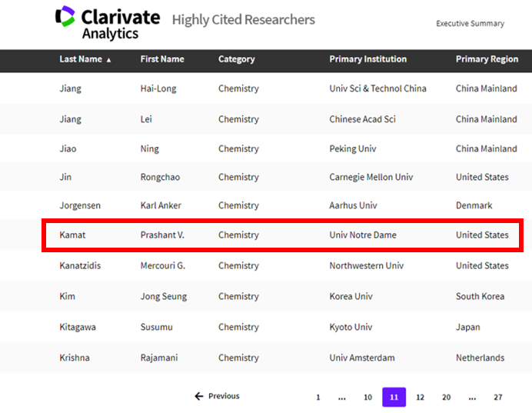The height and width of the screenshot is (413, 532).
Task: Click the Clarivate Analytics logo
Action: 108,23
